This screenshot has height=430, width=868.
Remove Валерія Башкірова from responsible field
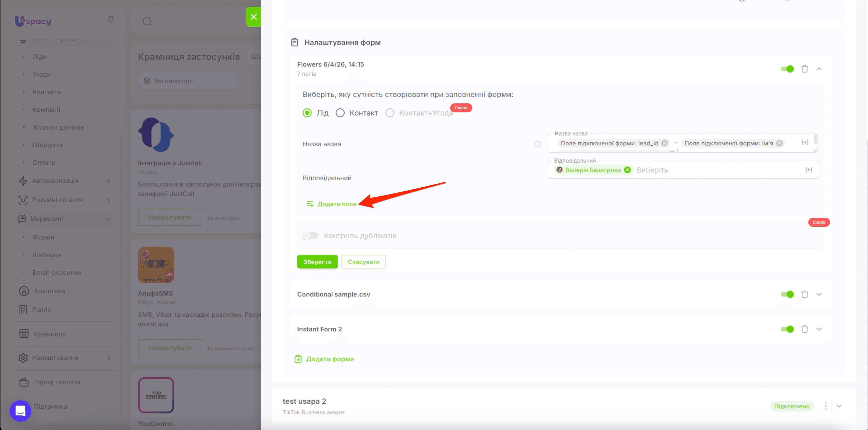point(627,170)
